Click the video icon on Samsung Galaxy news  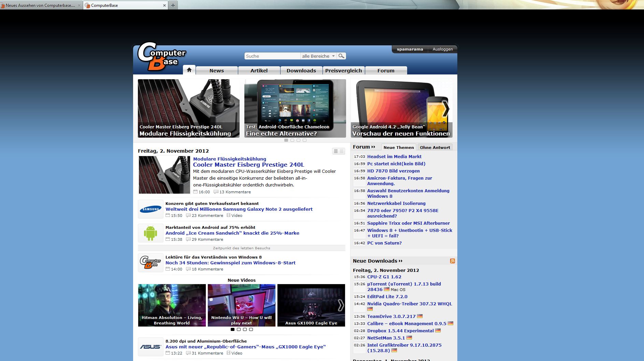tap(229, 215)
